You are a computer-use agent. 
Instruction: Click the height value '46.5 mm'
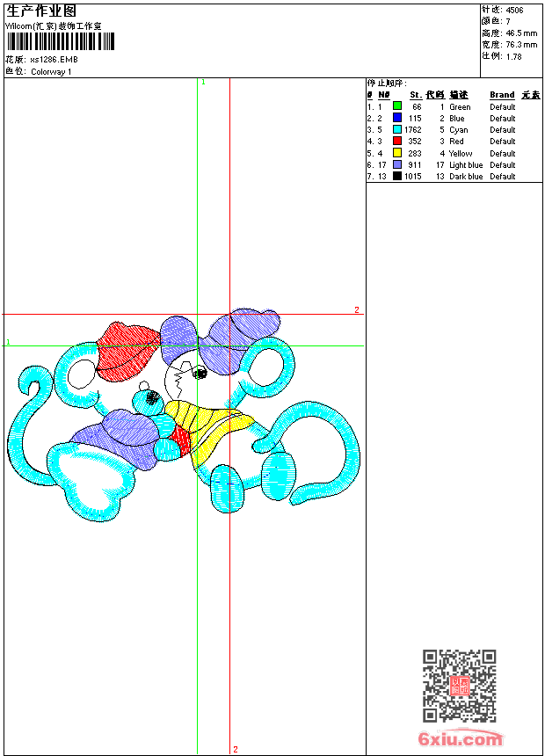521,33
